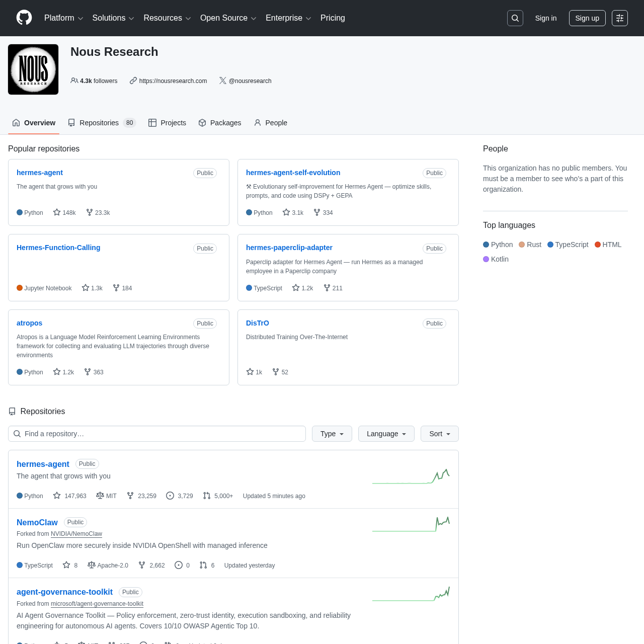This screenshot has height=644, width=644.
Task: Open hermes-agent-self-evolution repository
Action: 293,173
